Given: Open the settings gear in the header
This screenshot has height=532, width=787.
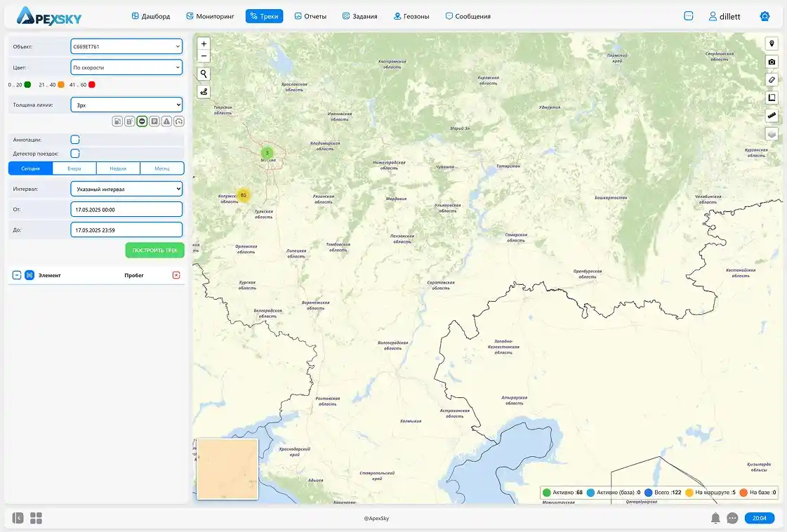Looking at the screenshot, I should tap(765, 17).
